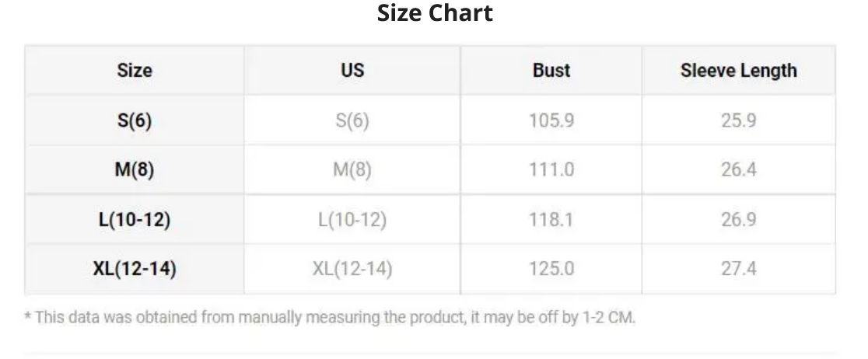
Task: Select sleeve length value 26.4
Action: 738,169
